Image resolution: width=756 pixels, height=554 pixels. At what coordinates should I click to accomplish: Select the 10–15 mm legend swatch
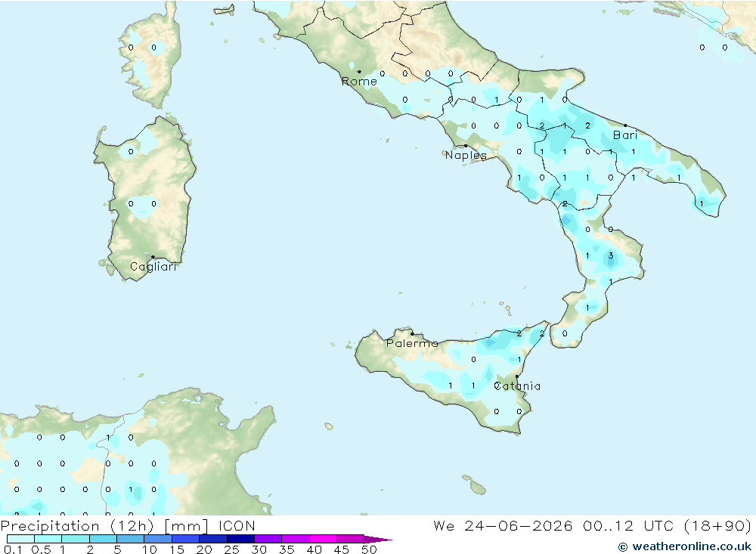point(158,539)
